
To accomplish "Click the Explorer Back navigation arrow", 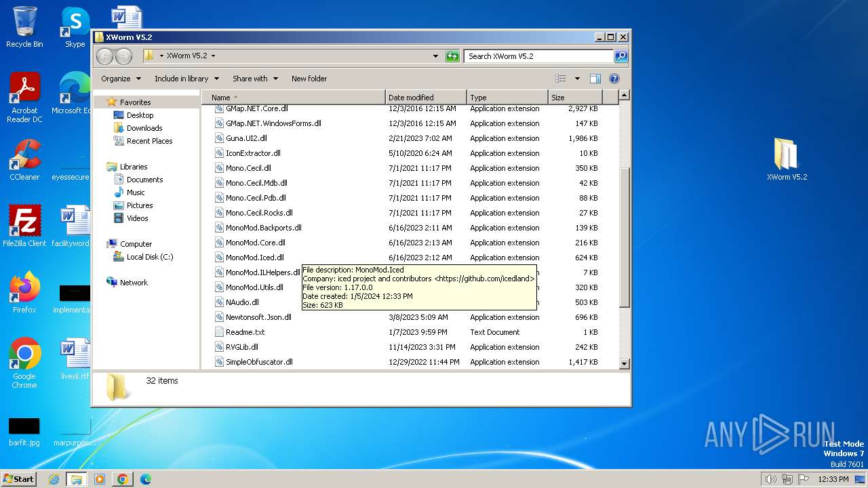I will tap(104, 56).
